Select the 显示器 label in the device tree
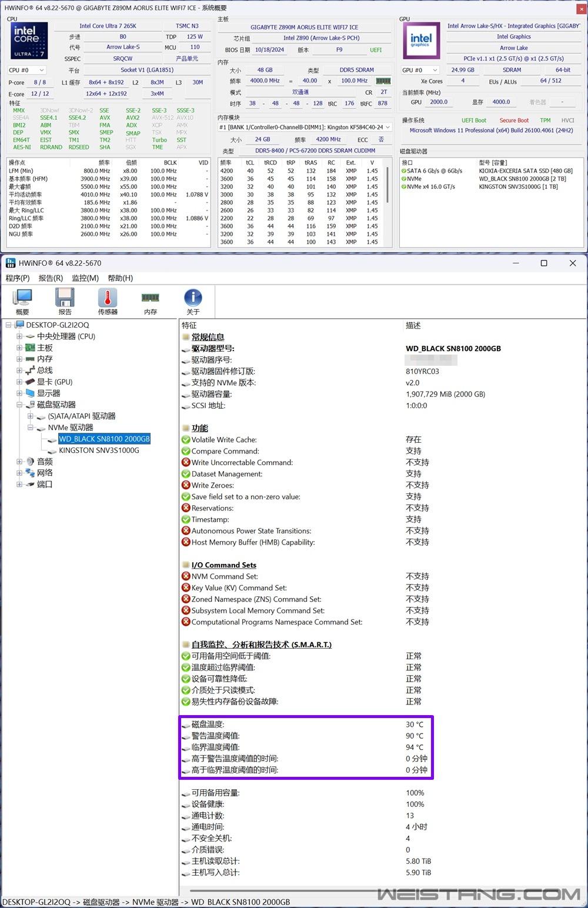Viewport: 588px width, 908px height. 48,393
